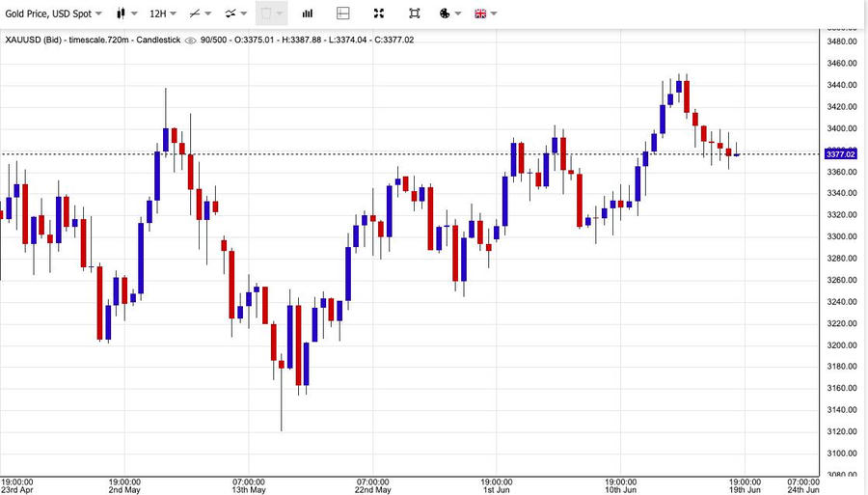868x495 pixels.
Task: Click the screenshot frame capture icon
Action: click(414, 14)
